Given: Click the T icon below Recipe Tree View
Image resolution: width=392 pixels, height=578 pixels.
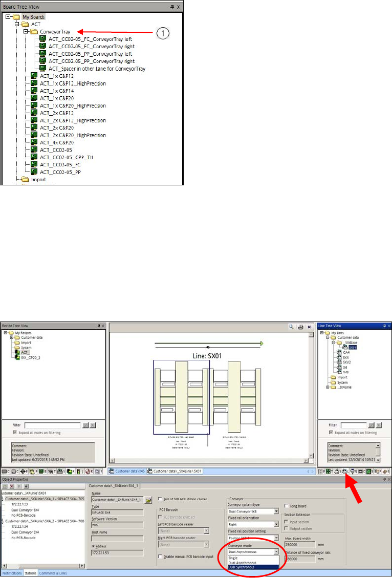Looking at the screenshot, I should [x=52, y=470].
